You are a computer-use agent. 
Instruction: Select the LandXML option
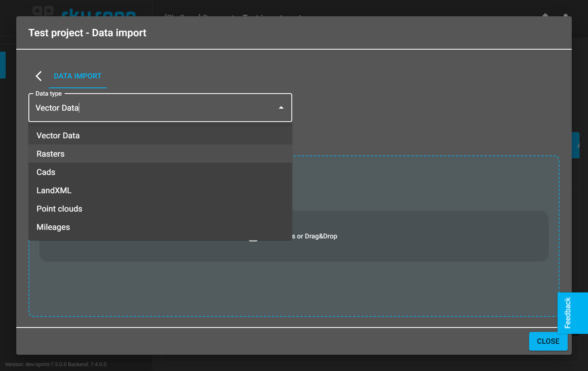pos(160,190)
